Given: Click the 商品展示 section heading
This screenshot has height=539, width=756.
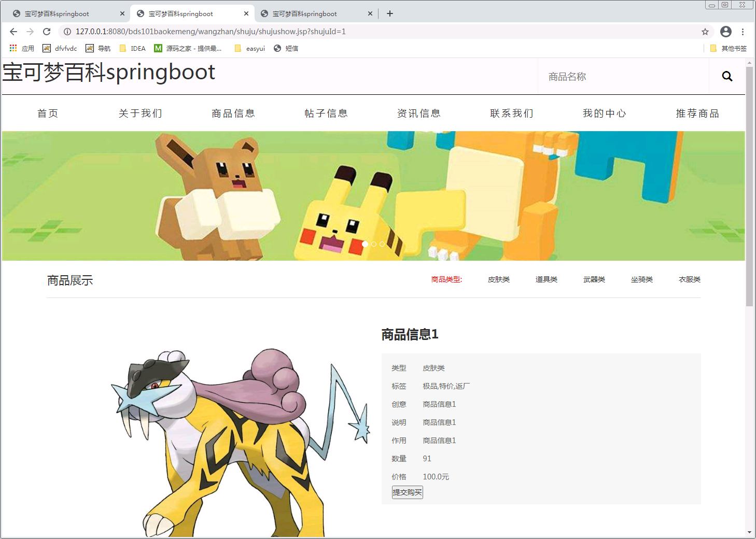Looking at the screenshot, I should point(70,280).
